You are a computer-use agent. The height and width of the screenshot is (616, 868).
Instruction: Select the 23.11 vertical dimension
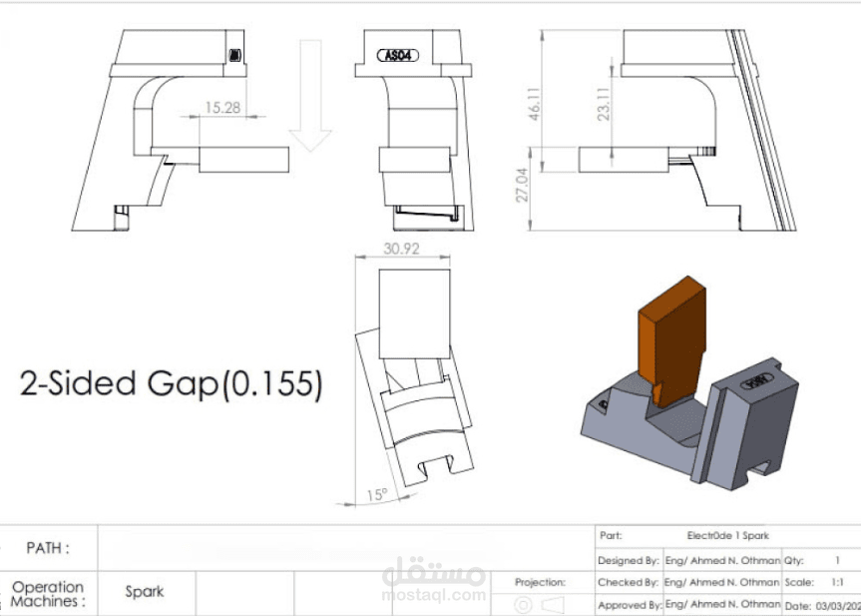tap(604, 104)
